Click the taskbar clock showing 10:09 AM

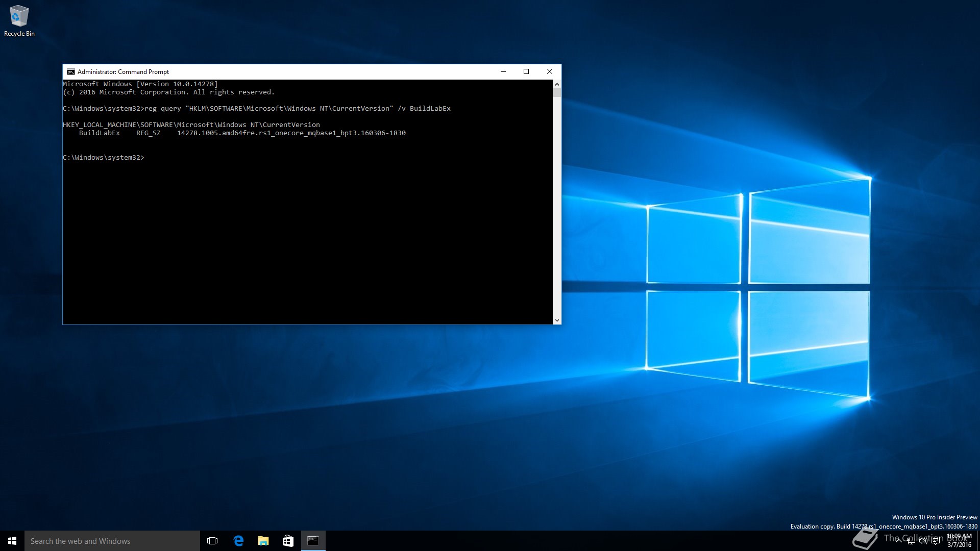coord(959,541)
